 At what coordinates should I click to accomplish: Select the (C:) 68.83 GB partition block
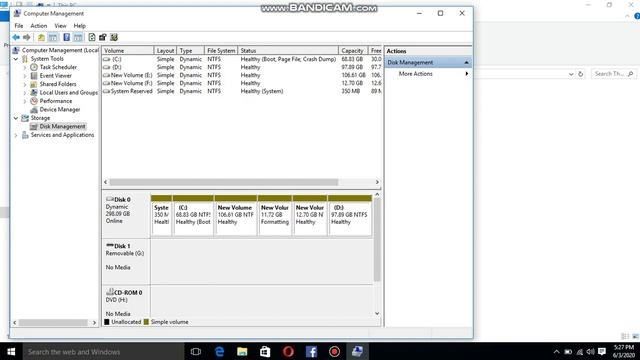[193, 216]
